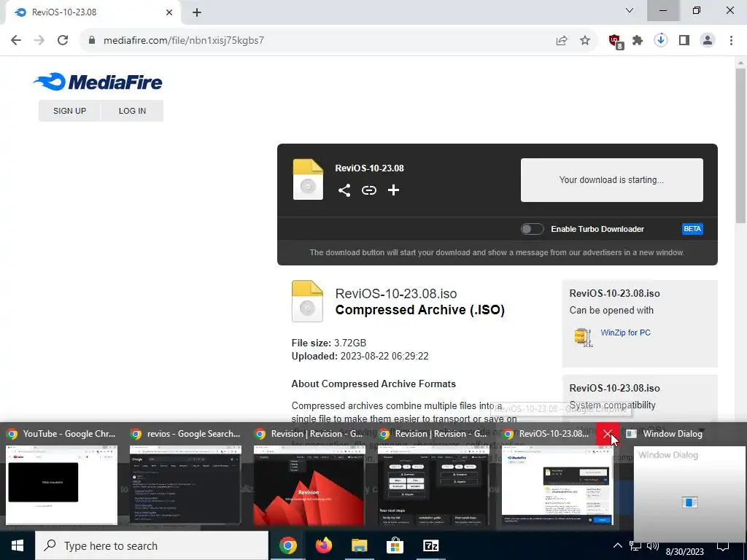This screenshot has height=560, width=747.
Task: Add file to account with plus icon
Action: coord(393,190)
